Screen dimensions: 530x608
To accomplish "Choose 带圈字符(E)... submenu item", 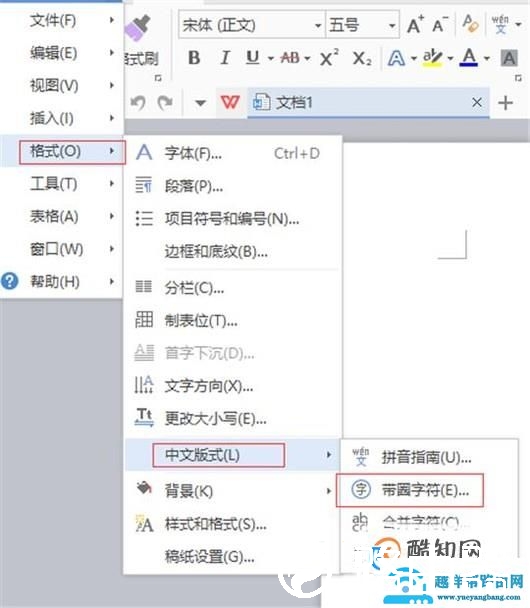I will coord(429,490).
